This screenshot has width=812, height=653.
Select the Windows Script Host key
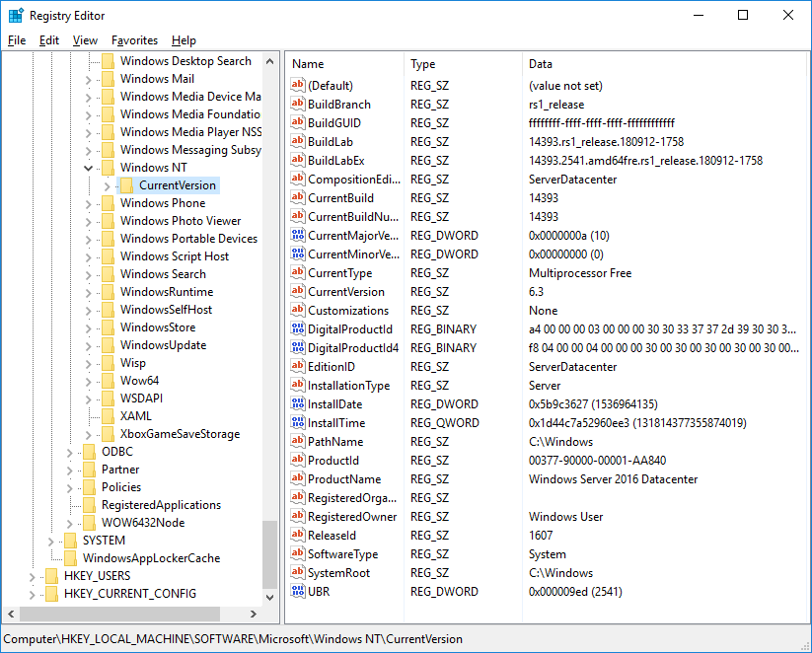coord(175,256)
